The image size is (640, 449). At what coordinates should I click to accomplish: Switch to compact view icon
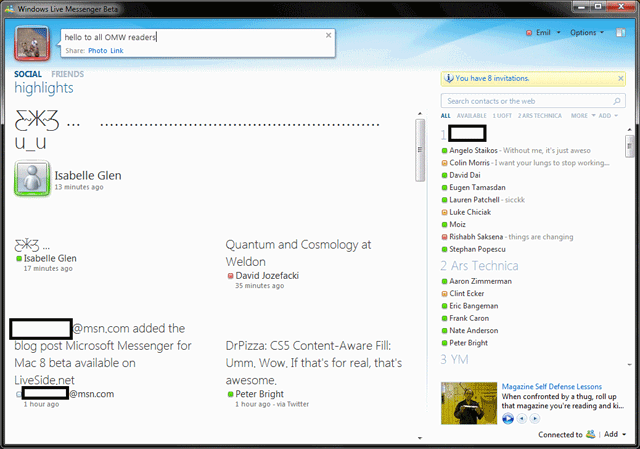coord(621,33)
